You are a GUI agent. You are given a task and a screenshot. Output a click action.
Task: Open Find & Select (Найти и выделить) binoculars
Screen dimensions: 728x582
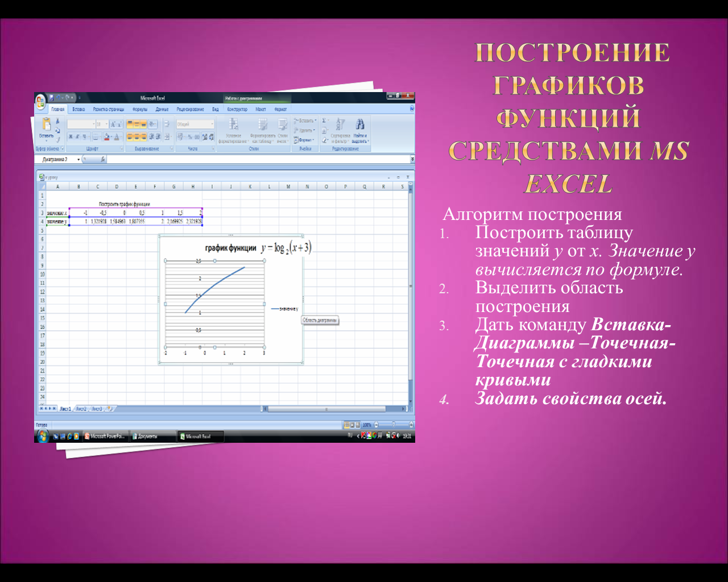click(360, 130)
